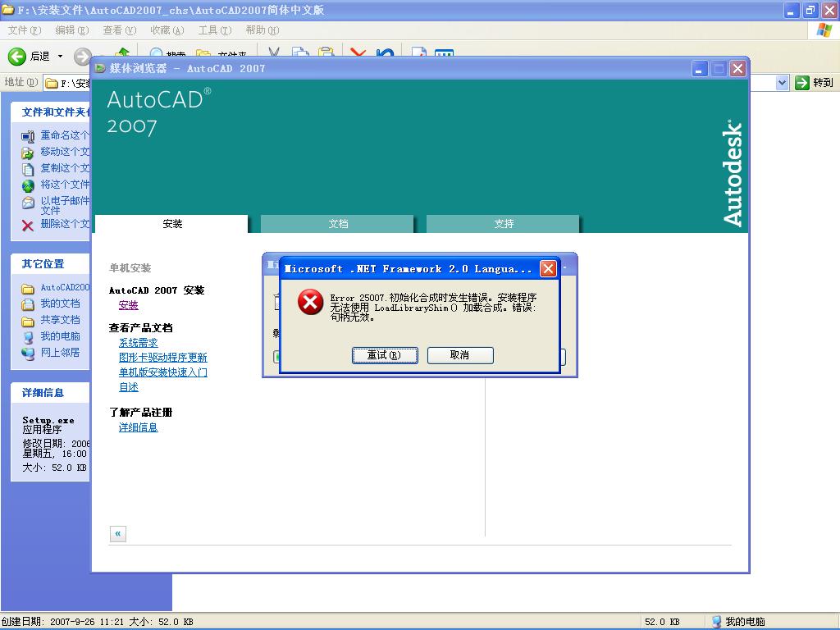Click the publish this file to web icon
Viewport: 840px width, 630px height.
28,186
